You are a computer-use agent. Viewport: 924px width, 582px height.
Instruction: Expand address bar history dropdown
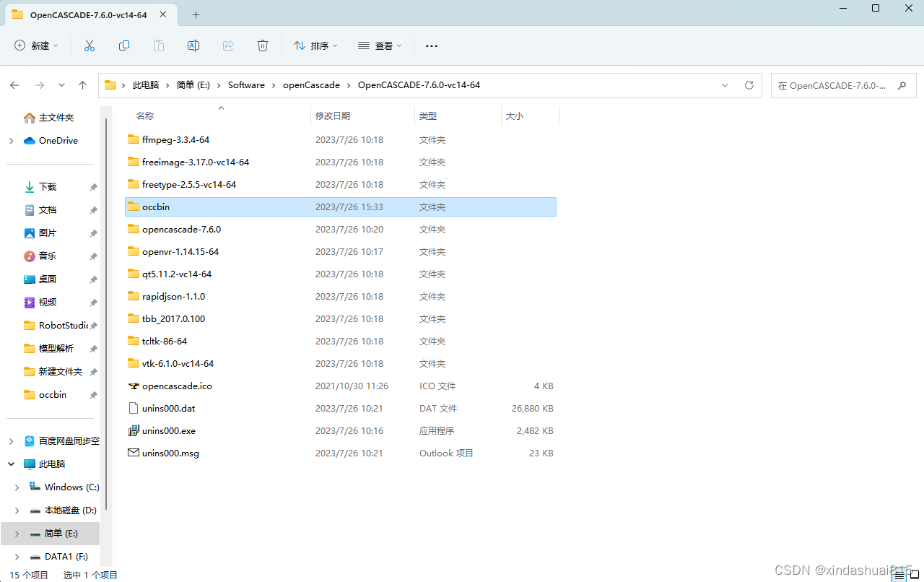pyautogui.click(x=725, y=85)
